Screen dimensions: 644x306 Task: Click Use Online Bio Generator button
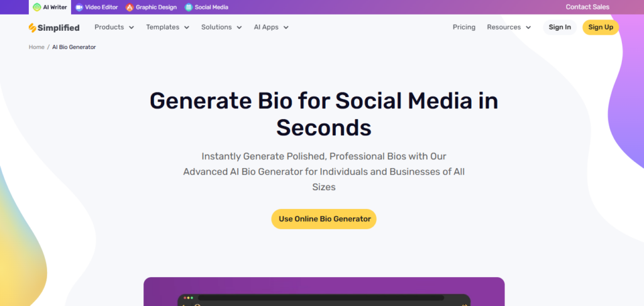(x=324, y=219)
